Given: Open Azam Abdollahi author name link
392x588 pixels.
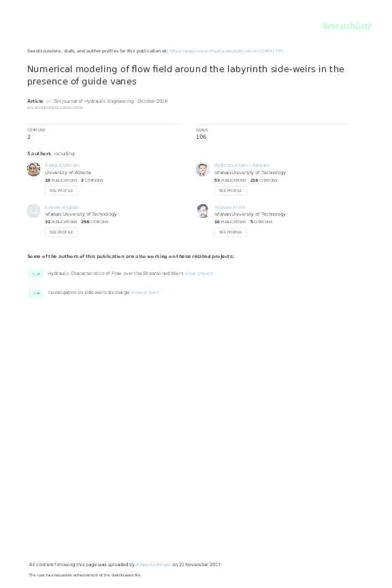Looking at the screenshot, I should coord(62,165).
